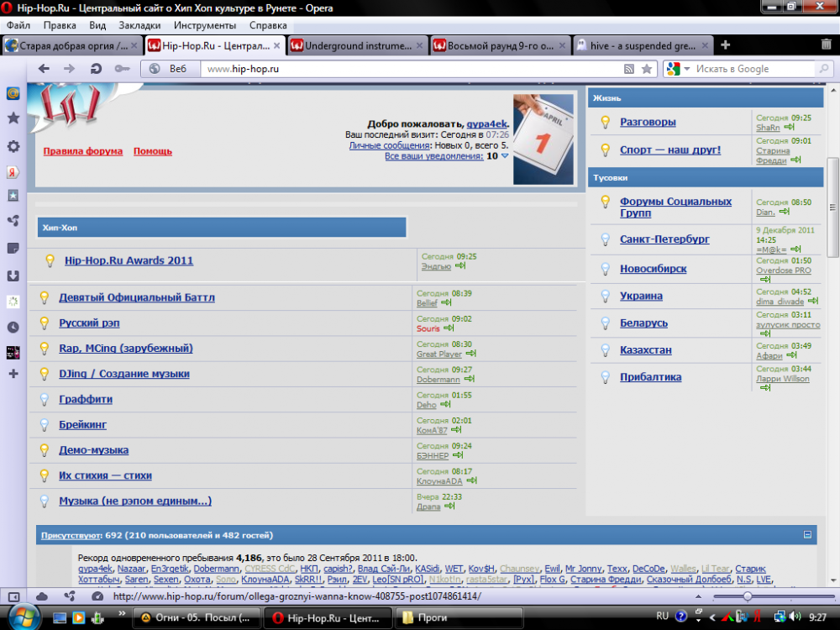Open the gear panel in Opera sidebar
The height and width of the screenshot is (630, 840).
[13, 146]
